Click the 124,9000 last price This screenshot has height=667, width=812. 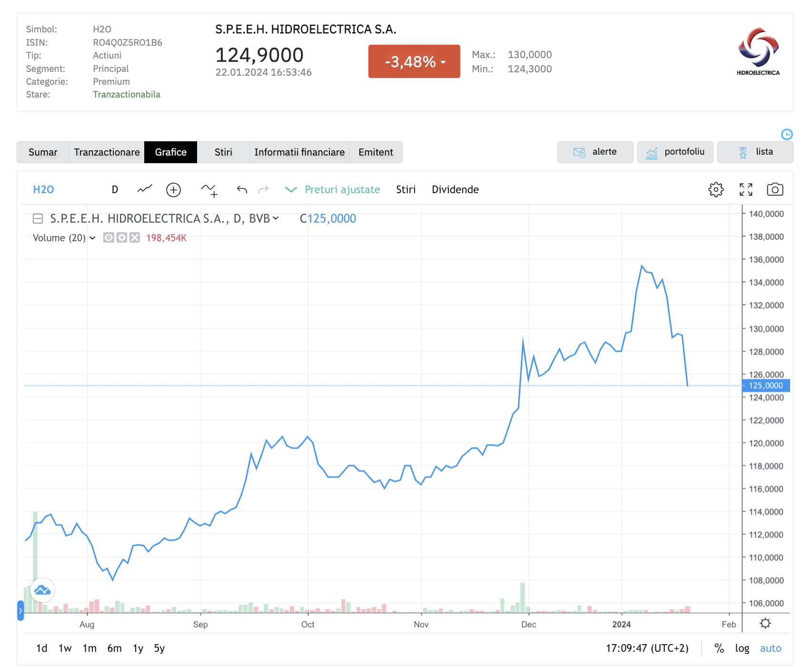point(259,55)
